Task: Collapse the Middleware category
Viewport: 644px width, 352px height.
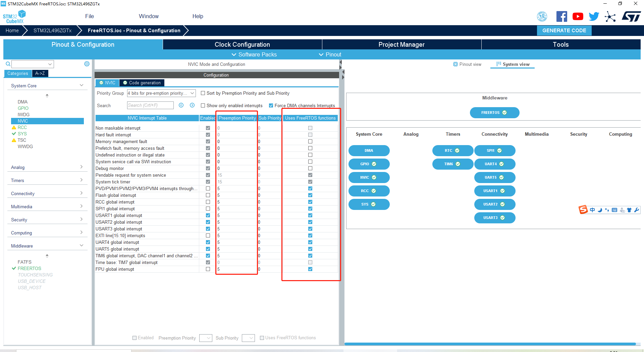Action: [x=47, y=246]
